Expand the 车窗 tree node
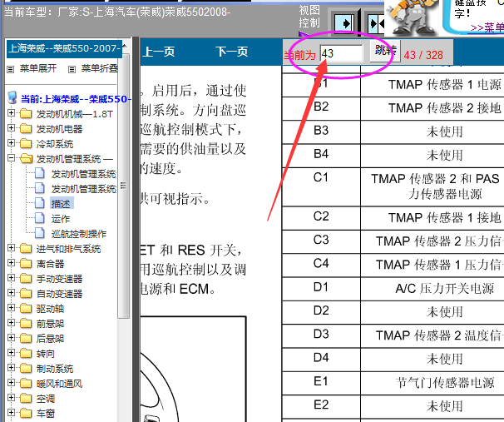The image size is (504, 422). point(12,412)
